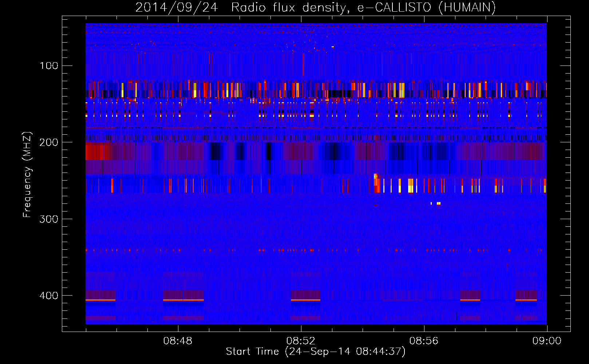Click the 09:00 time tick label
The height and width of the screenshot is (364, 589).
point(547,341)
